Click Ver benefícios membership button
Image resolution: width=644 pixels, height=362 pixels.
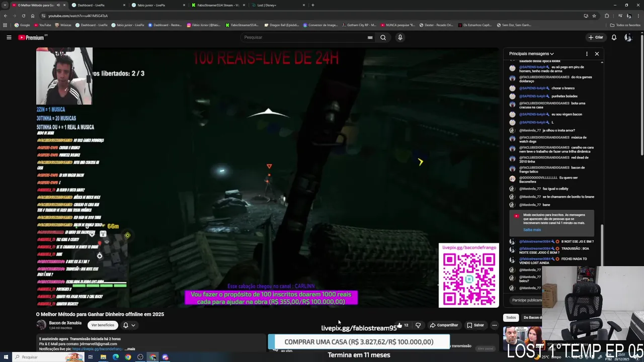(103, 325)
